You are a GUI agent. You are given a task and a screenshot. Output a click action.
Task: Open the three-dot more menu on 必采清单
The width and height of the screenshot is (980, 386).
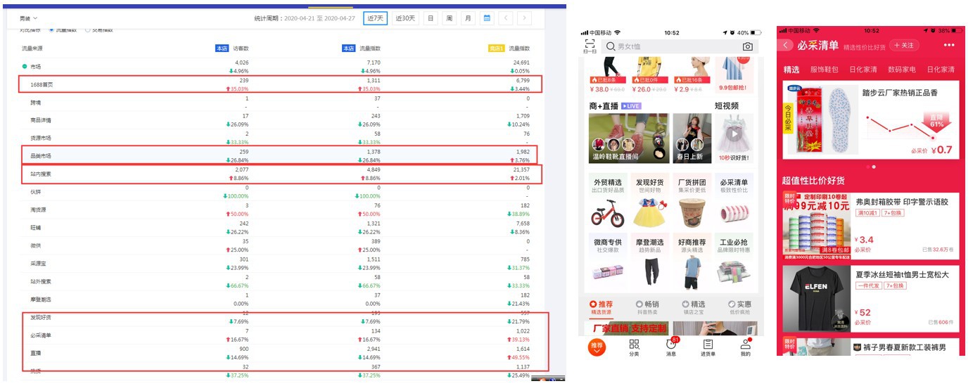click(949, 46)
